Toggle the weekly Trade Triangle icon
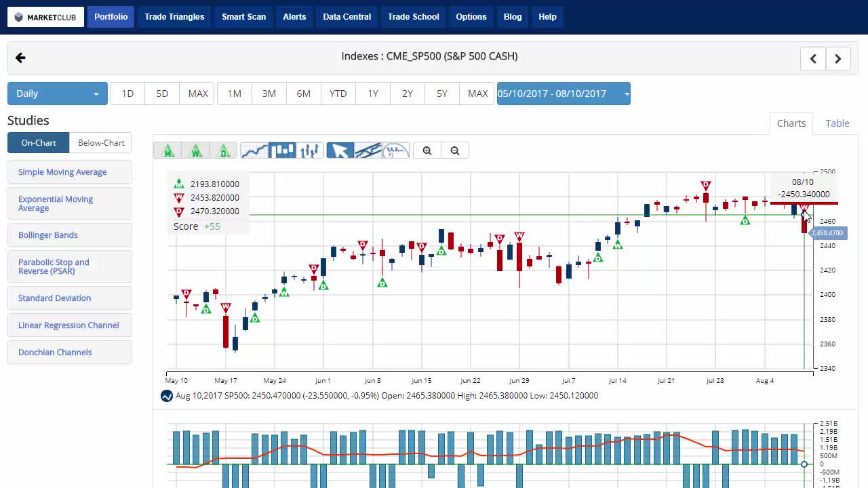 (x=196, y=150)
